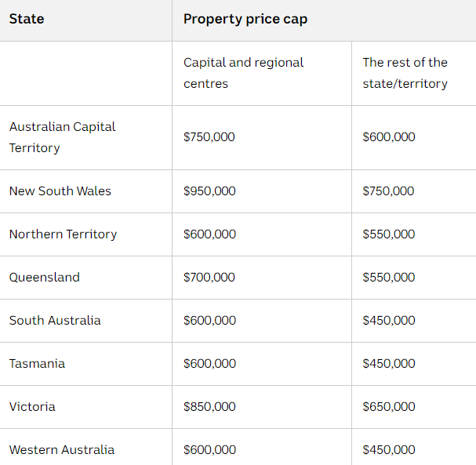Click the Tasmania row label

pyautogui.click(x=37, y=364)
